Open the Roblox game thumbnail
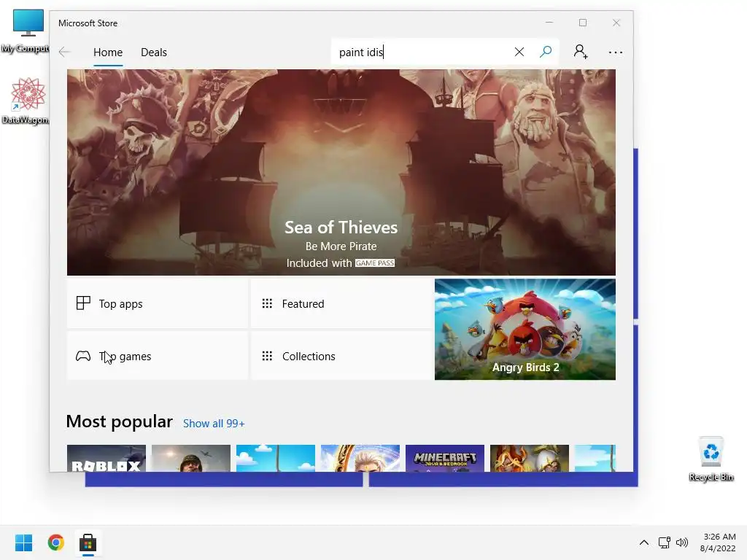Screen dimensions: 747x560 (107, 458)
